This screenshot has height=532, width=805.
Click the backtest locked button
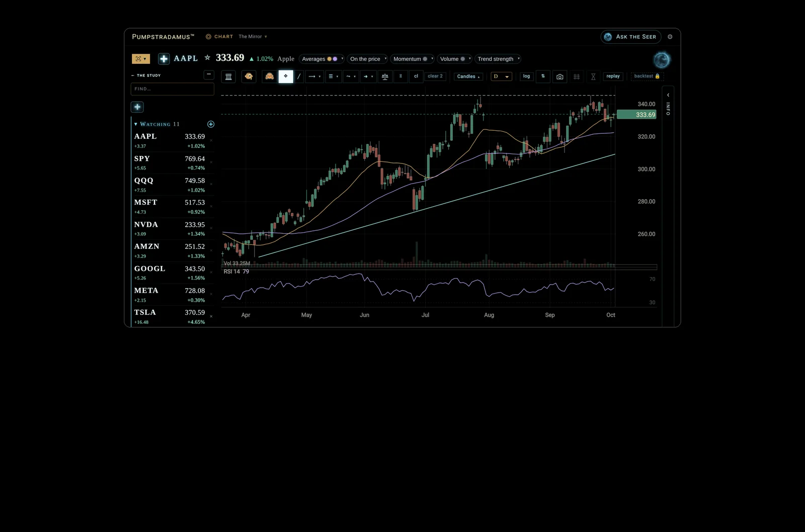[647, 76]
